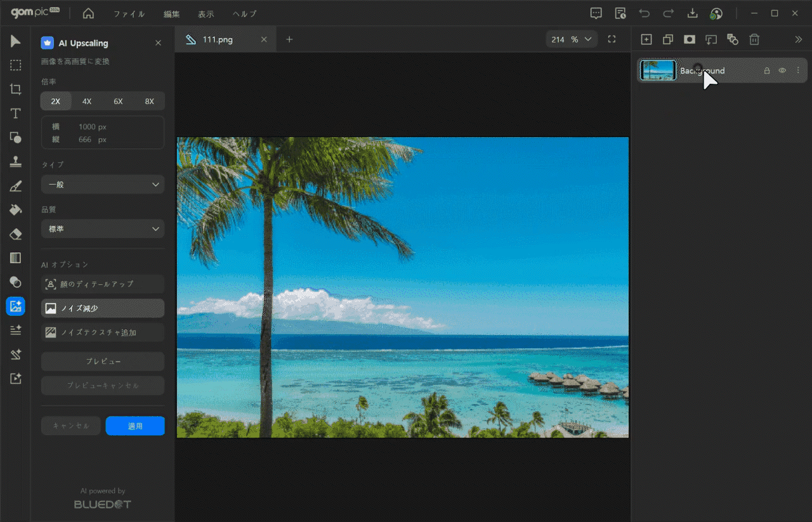Add a layer mask
This screenshot has width=812, height=522.
point(690,39)
